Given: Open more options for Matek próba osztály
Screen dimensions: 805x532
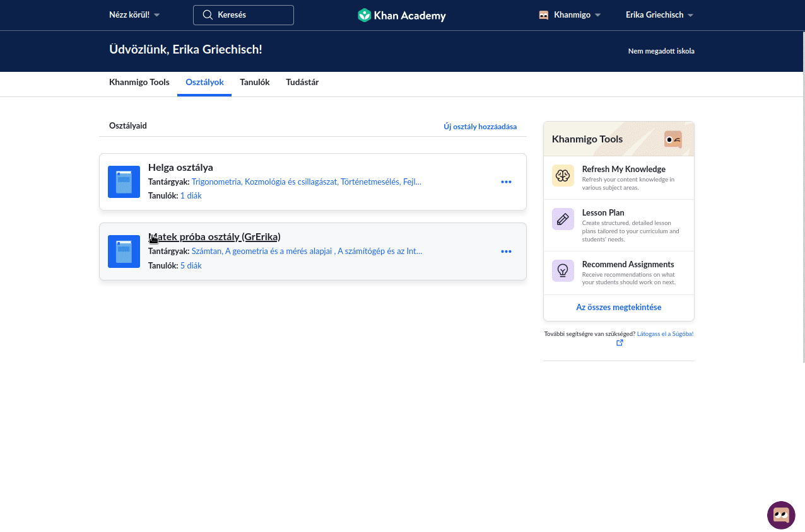Looking at the screenshot, I should click(506, 252).
